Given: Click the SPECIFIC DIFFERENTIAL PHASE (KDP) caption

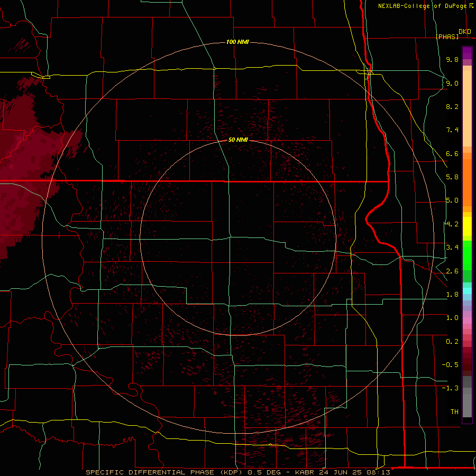Looking at the screenshot, I should (164, 472).
